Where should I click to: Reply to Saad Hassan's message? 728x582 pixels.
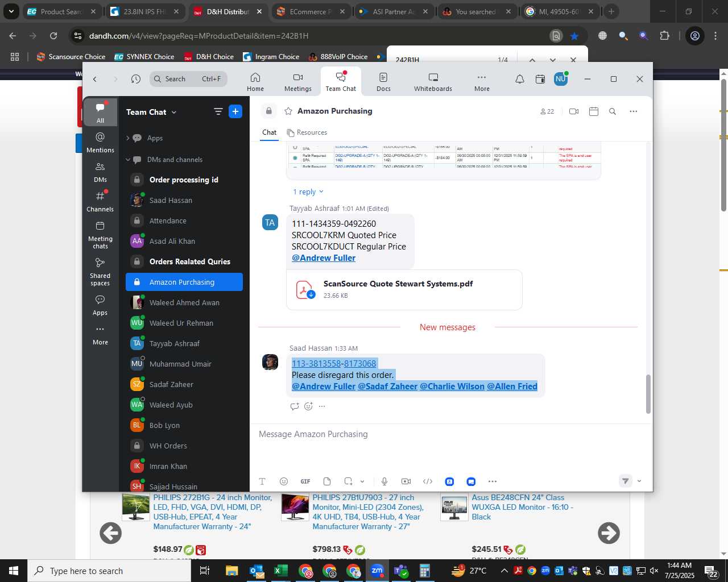point(295,406)
